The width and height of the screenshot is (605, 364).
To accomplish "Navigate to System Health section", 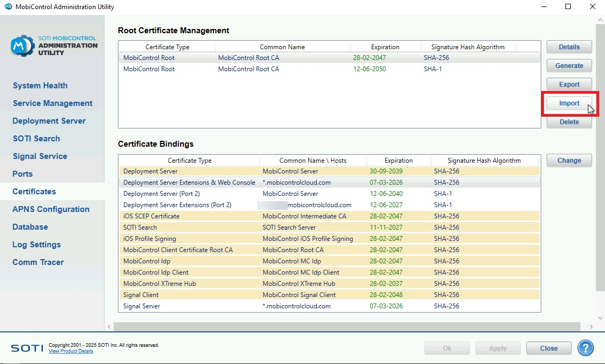I will coord(40,85).
